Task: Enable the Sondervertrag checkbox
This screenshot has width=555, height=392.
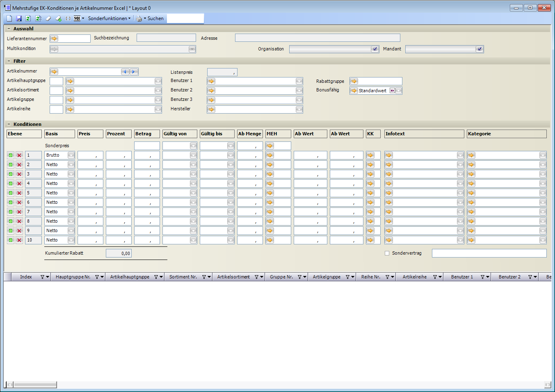Action: tap(387, 253)
